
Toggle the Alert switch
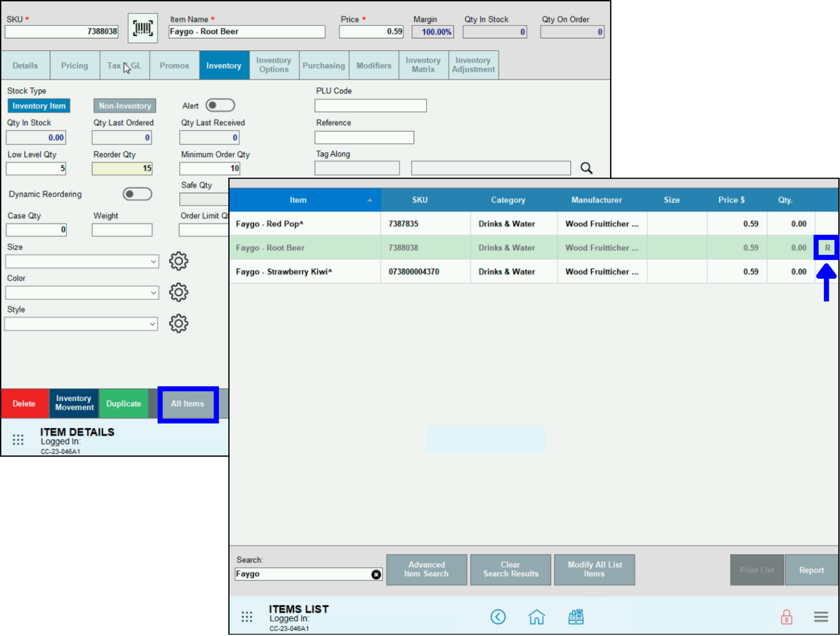click(220, 105)
